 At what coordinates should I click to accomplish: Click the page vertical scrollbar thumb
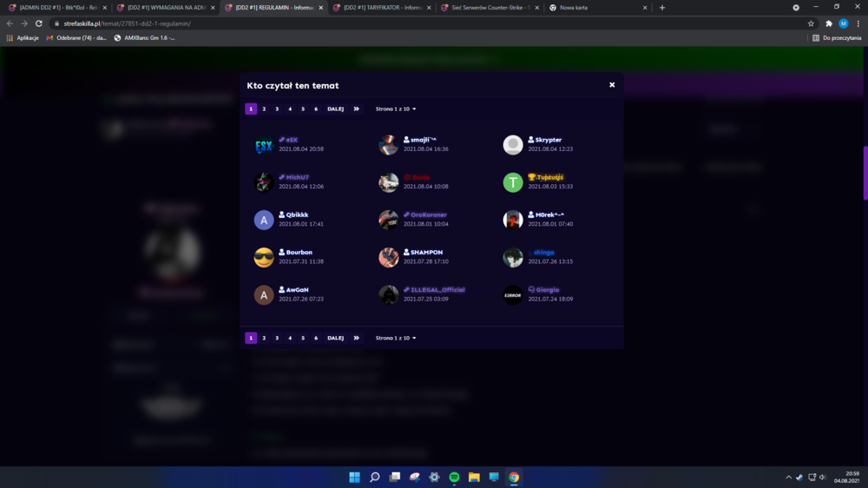[x=865, y=173]
